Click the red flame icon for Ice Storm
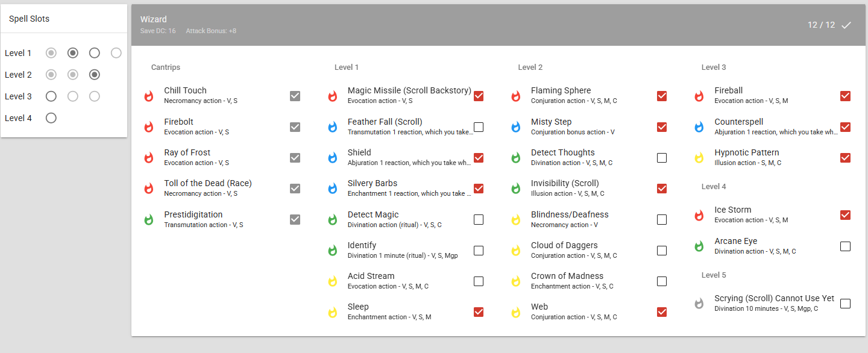The height and width of the screenshot is (353, 868). coord(699,215)
